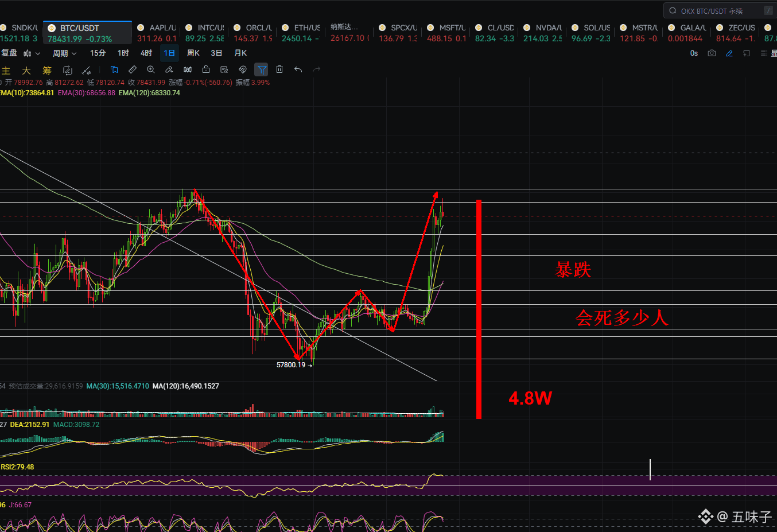Open the 纳斯达 Nasdaq ticker tab
Image resolution: width=777 pixels, height=532 pixels.
(x=349, y=33)
